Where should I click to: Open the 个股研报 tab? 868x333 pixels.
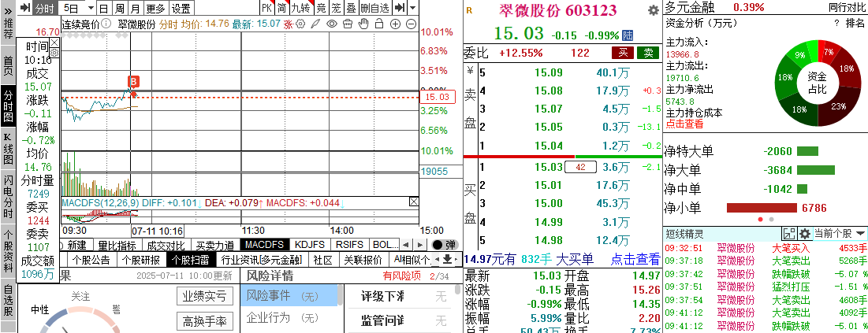[141, 260]
